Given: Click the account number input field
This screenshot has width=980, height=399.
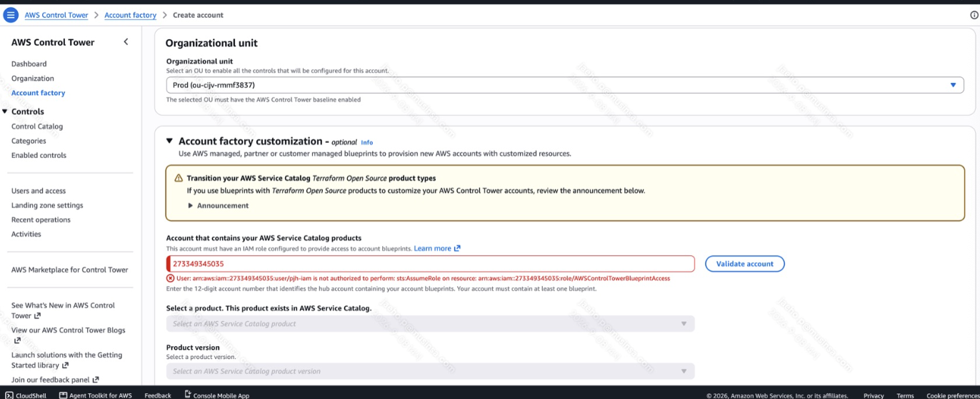Looking at the screenshot, I should pyautogui.click(x=430, y=264).
